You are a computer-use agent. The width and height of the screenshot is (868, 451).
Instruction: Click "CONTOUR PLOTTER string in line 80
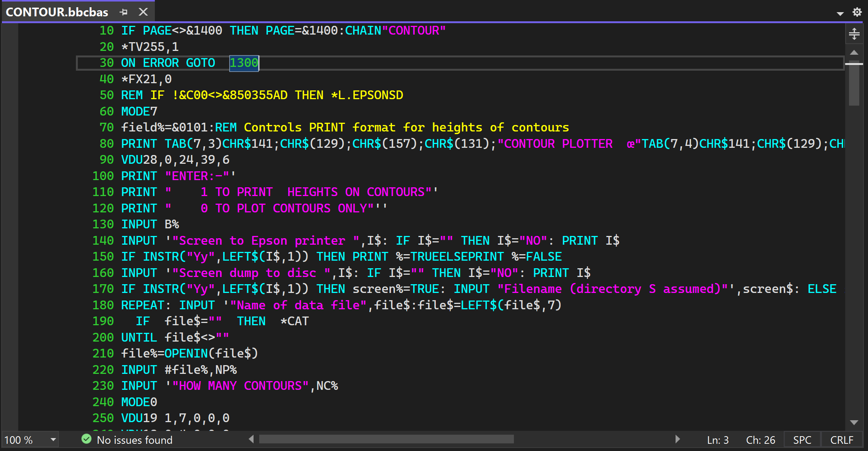(x=555, y=144)
